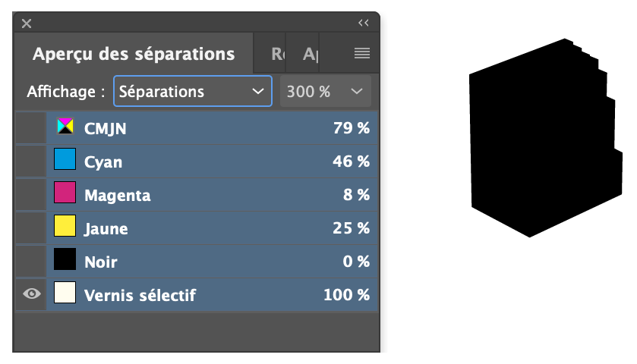The height and width of the screenshot is (364, 637).
Task: Toggle visibility box for the Noir plate
Action: click(31, 261)
